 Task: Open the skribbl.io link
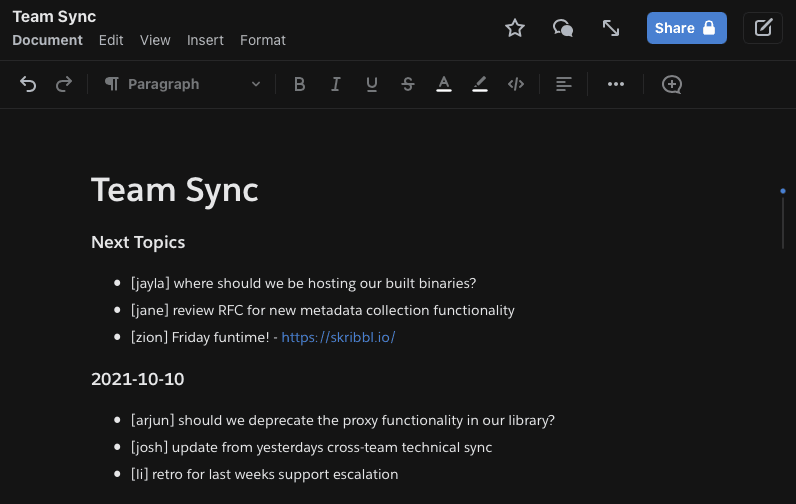tap(338, 337)
